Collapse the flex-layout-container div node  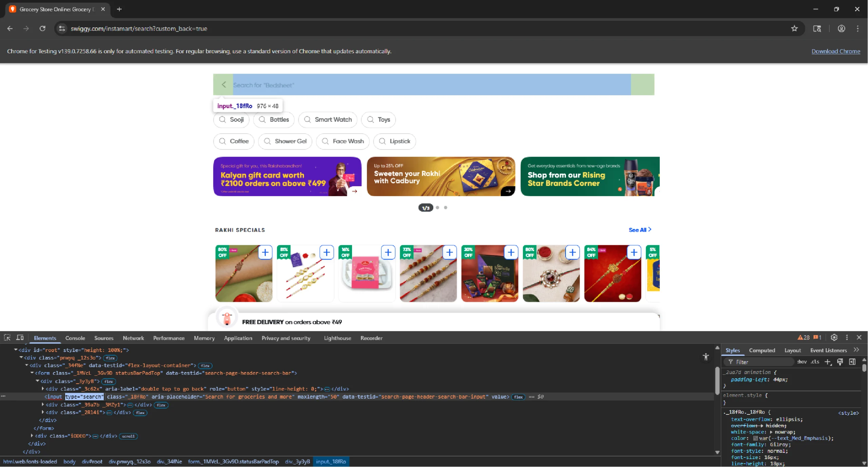click(x=26, y=365)
